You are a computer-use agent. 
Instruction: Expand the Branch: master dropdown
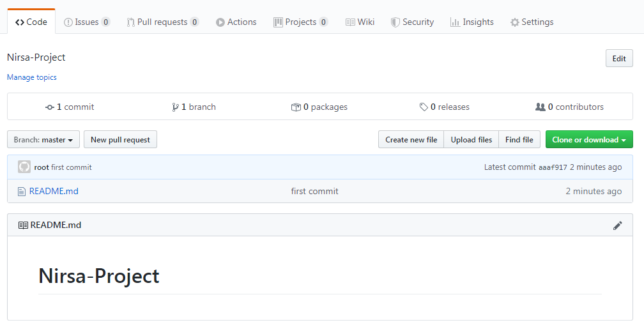click(x=43, y=140)
